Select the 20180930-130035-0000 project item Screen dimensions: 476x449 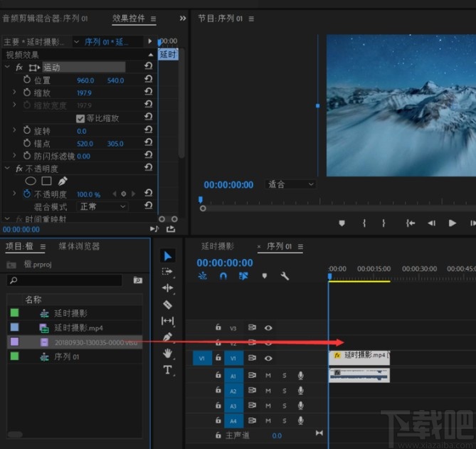pyautogui.click(x=75, y=342)
